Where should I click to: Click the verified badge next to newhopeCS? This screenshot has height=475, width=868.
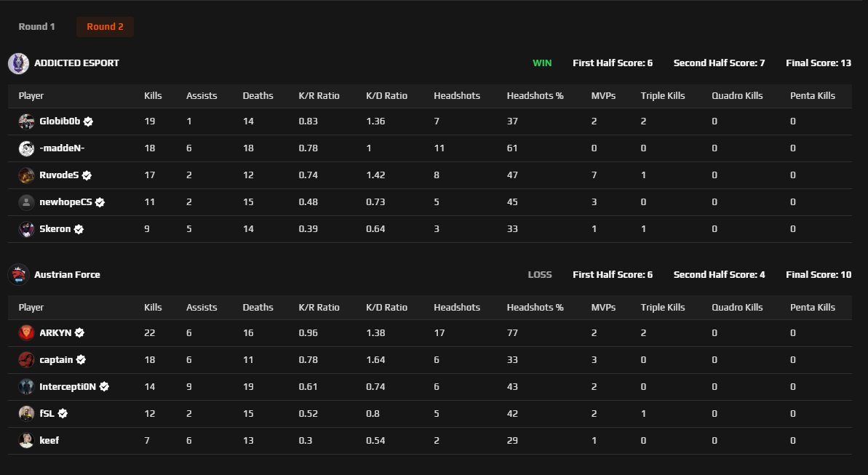(100, 203)
